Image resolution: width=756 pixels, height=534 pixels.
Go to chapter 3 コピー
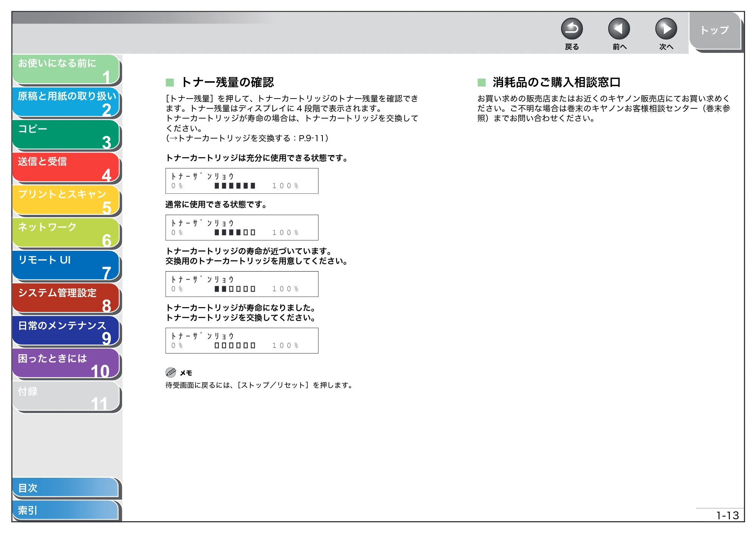click(66, 135)
